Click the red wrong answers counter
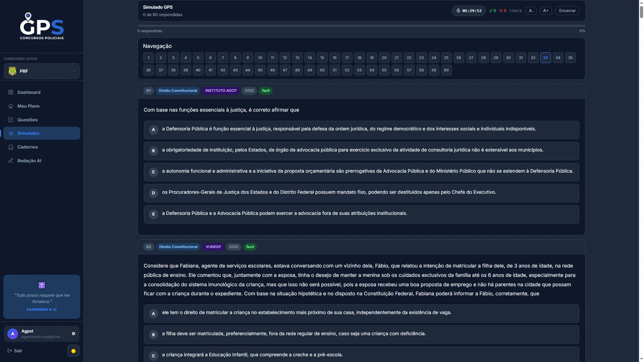Viewport: 644px width, 362px height. (x=503, y=11)
